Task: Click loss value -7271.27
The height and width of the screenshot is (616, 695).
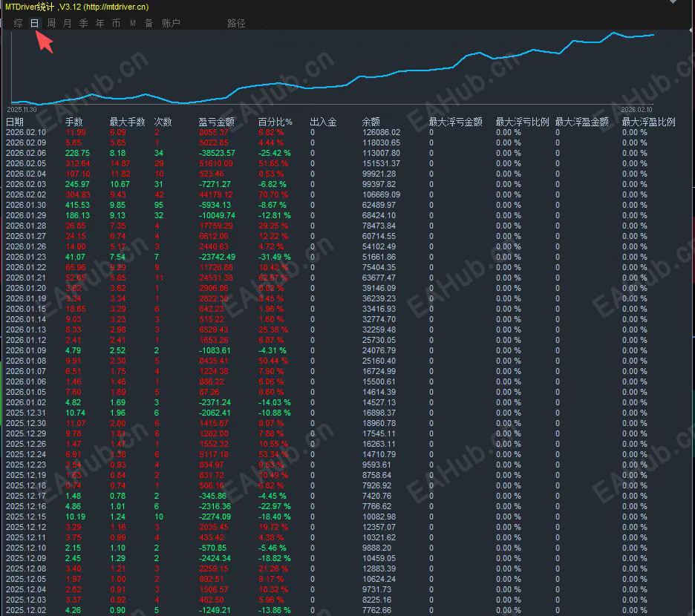Action: click(x=215, y=184)
